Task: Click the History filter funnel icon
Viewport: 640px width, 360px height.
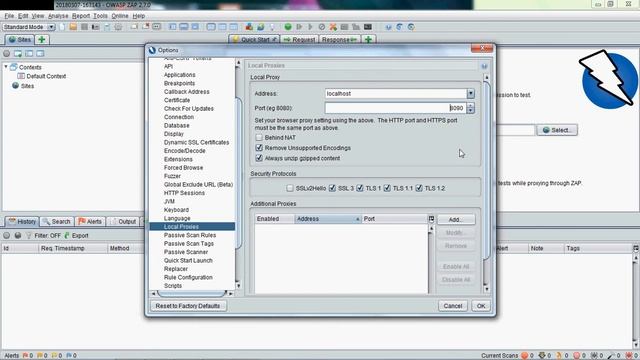Action: (x=29, y=236)
